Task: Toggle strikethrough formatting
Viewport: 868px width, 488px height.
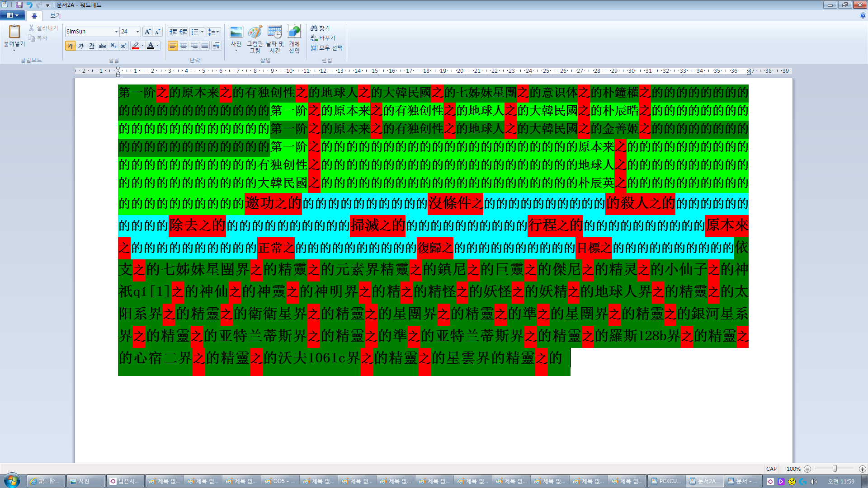Action: pyautogui.click(x=103, y=46)
